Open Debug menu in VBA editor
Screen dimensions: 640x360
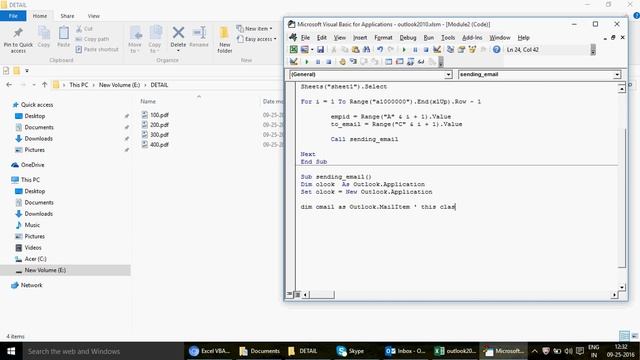pos(407,38)
